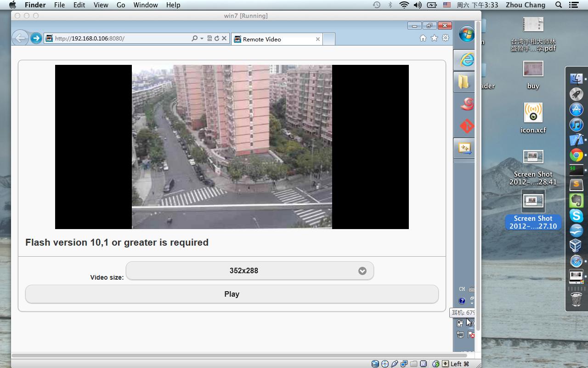The image size is (588, 368).
Task: Stop loading with the X icon
Action: click(x=224, y=38)
